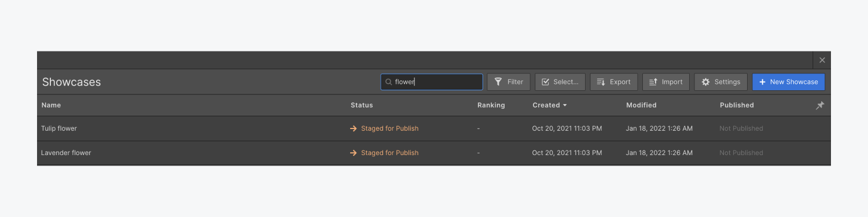Sort by the Modified column header
The width and height of the screenshot is (868, 217).
click(x=641, y=105)
